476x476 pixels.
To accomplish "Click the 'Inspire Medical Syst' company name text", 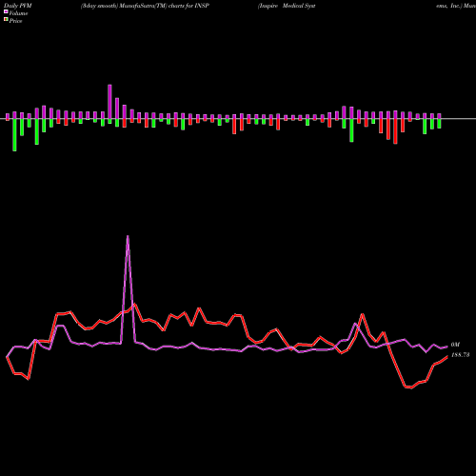I will point(287,6).
